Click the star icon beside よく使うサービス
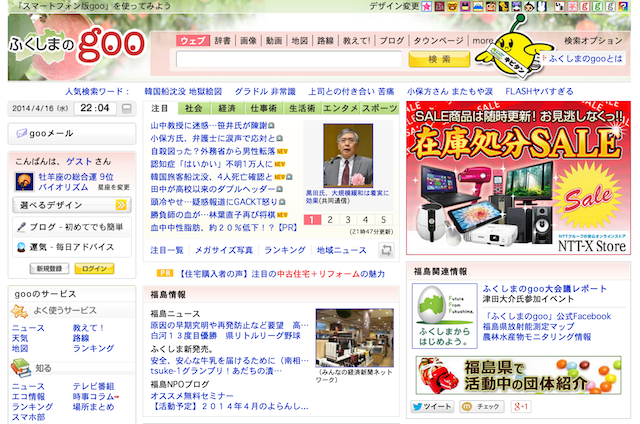This screenshot has width=640, height=424. pos(19,311)
